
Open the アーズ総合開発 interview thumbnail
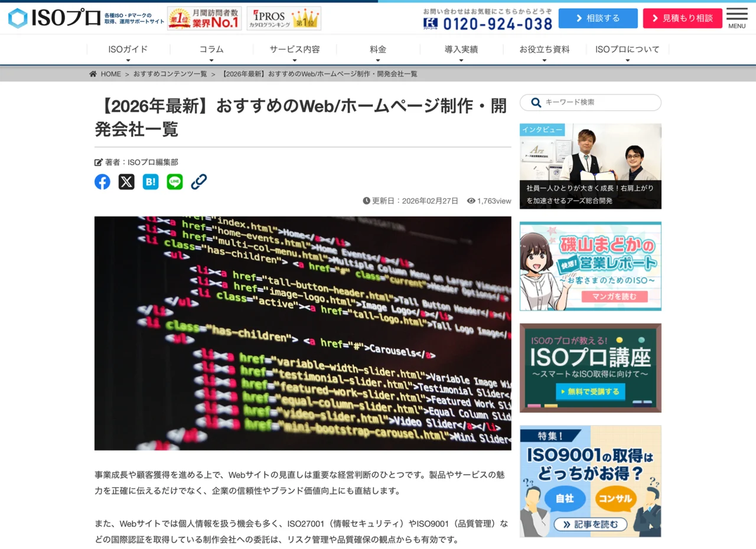590,166
